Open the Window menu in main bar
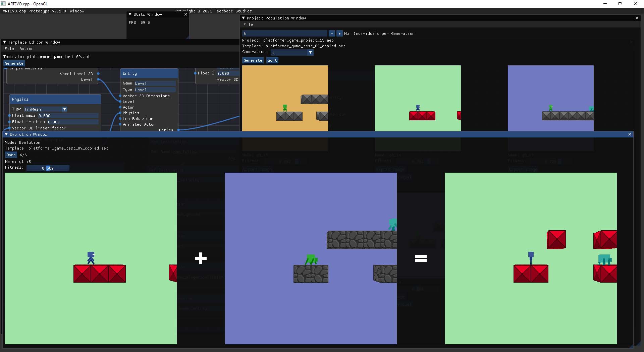 [77, 11]
